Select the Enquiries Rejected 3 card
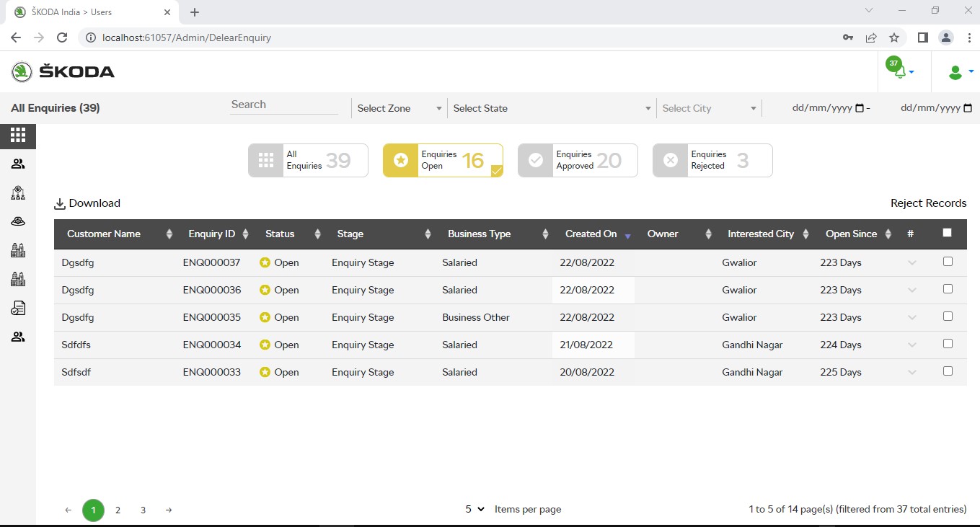 [x=712, y=160]
